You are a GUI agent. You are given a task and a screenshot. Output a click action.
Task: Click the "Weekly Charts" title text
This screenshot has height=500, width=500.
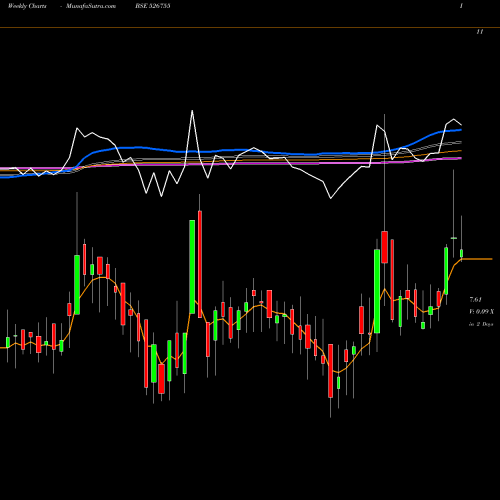[x=27, y=6]
